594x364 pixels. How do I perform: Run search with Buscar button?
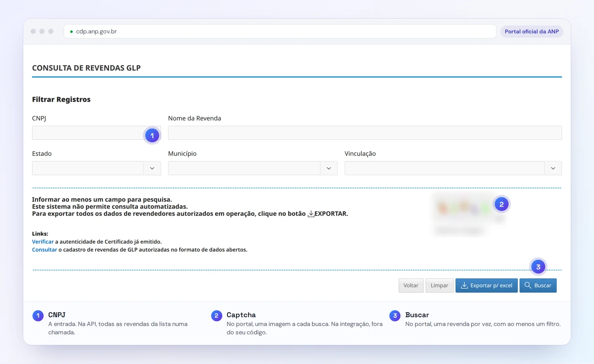[x=538, y=285]
